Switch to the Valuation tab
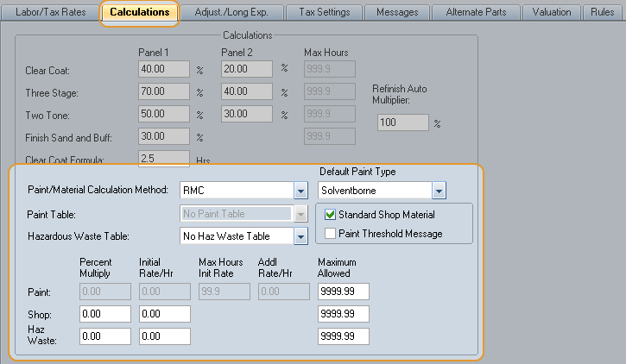Screen dimensions: 626x364 552,12
